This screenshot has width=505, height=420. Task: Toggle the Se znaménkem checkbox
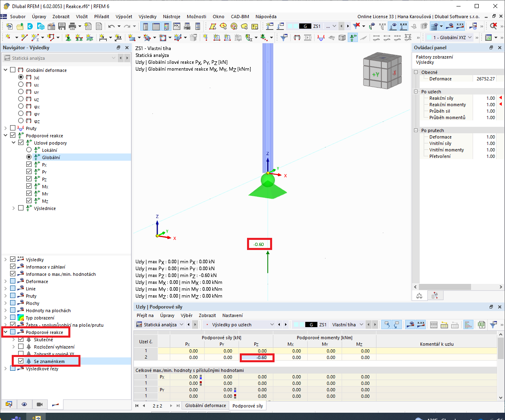click(21, 361)
